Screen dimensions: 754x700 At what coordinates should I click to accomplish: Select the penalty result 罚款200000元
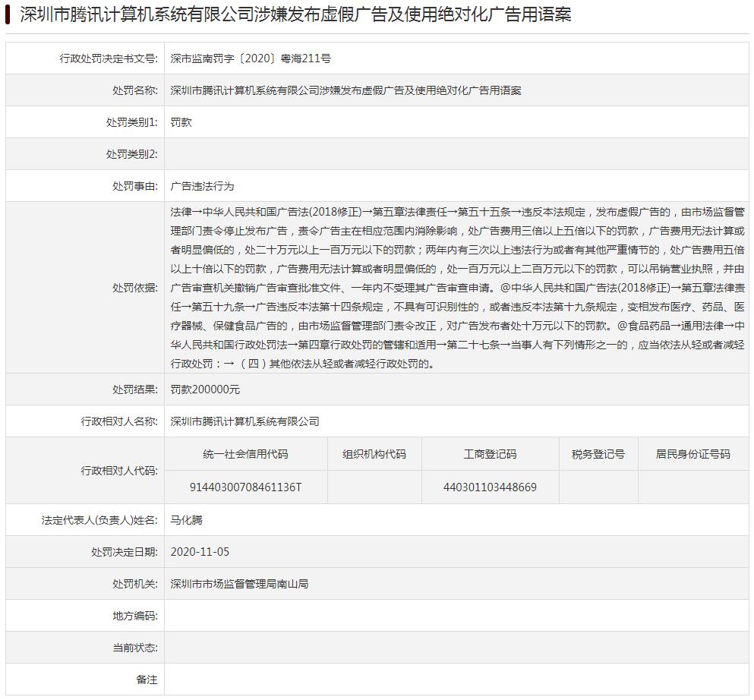(x=205, y=389)
